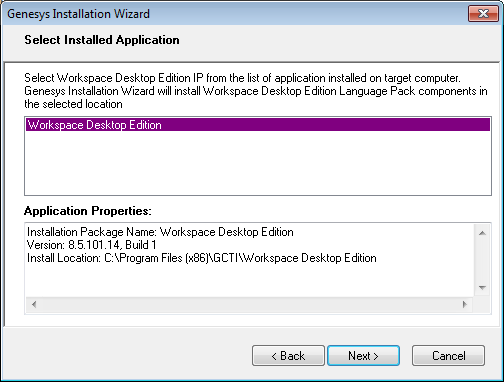Click the Select Installed Application heading

(102, 40)
